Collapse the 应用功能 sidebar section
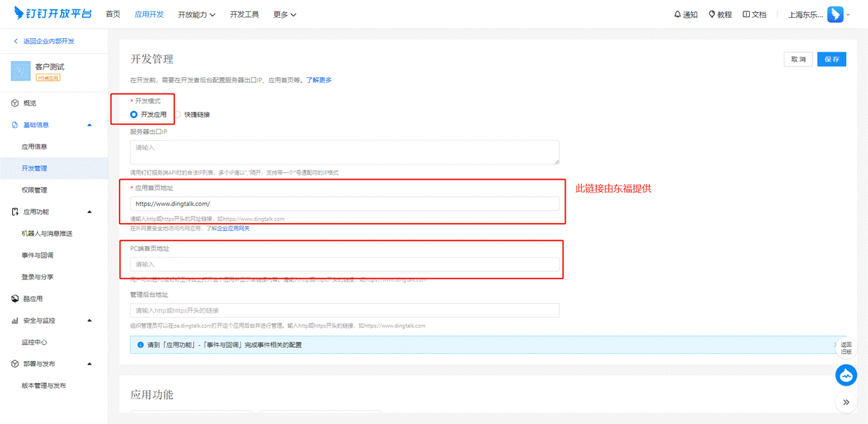Screen dimensions: 868x424 click(89, 212)
